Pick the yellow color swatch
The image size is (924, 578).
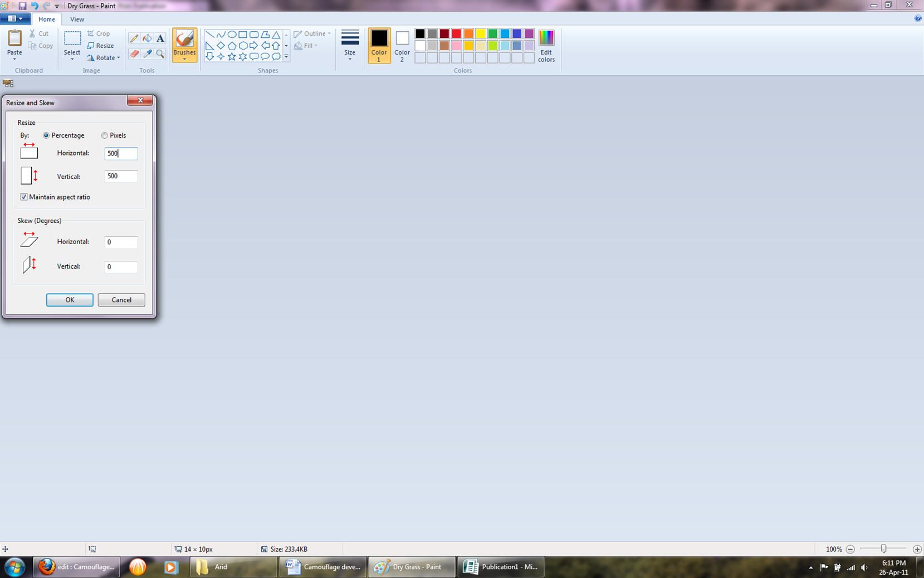pos(481,33)
